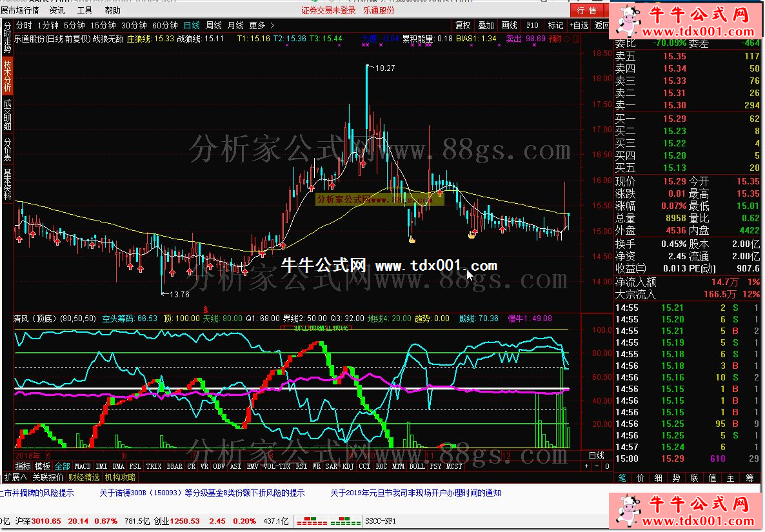Select the 月线 monthly period tab
The height and width of the screenshot is (532, 765).
[x=235, y=25]
